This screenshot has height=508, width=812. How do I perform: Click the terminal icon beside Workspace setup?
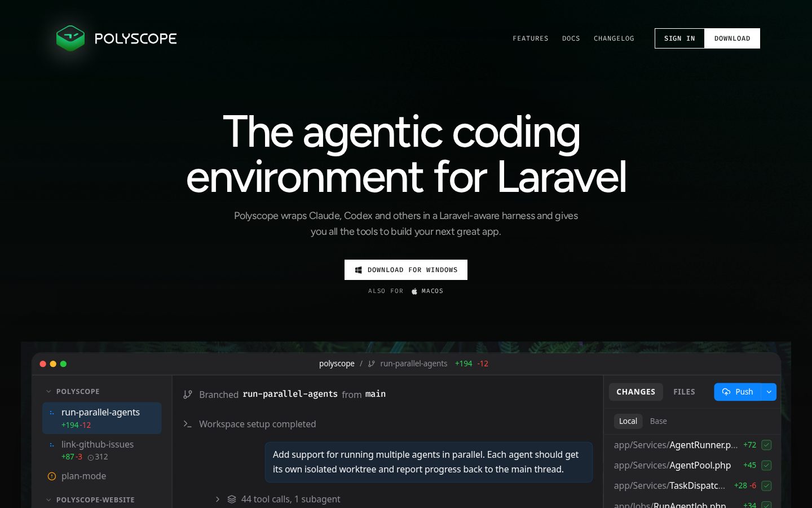point(188,424)
